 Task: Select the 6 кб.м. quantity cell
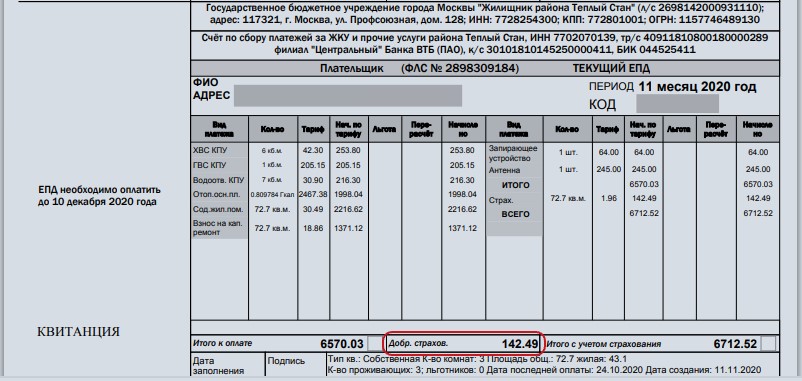point(273,151)
